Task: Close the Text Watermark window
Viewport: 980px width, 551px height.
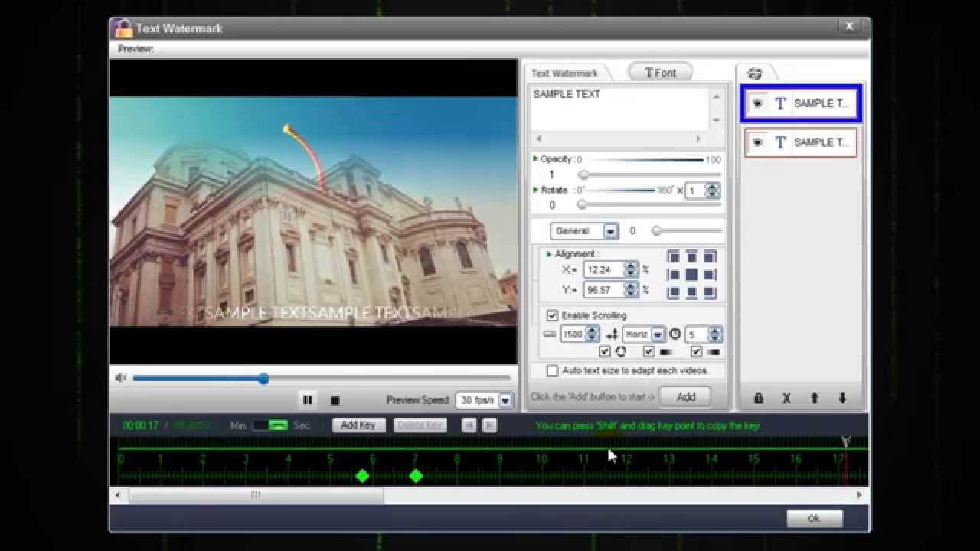Action: 849,27
